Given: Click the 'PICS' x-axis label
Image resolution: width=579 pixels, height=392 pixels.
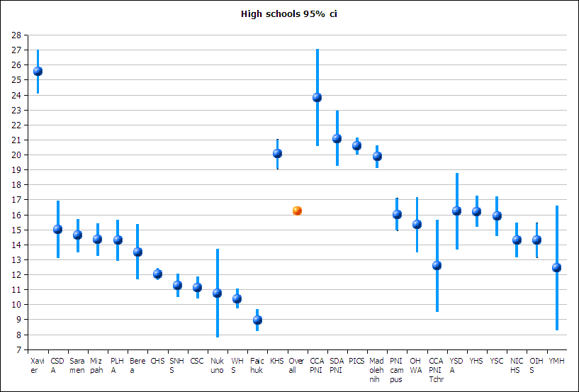Looking at the screenshot, I should point(356,361).
